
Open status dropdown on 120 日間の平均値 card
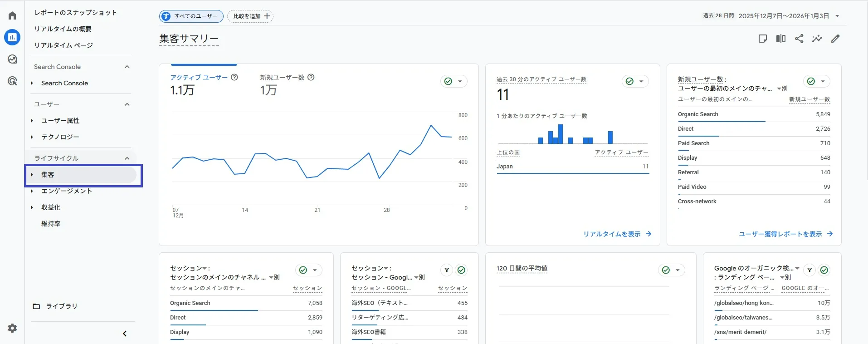click(672, 270)
